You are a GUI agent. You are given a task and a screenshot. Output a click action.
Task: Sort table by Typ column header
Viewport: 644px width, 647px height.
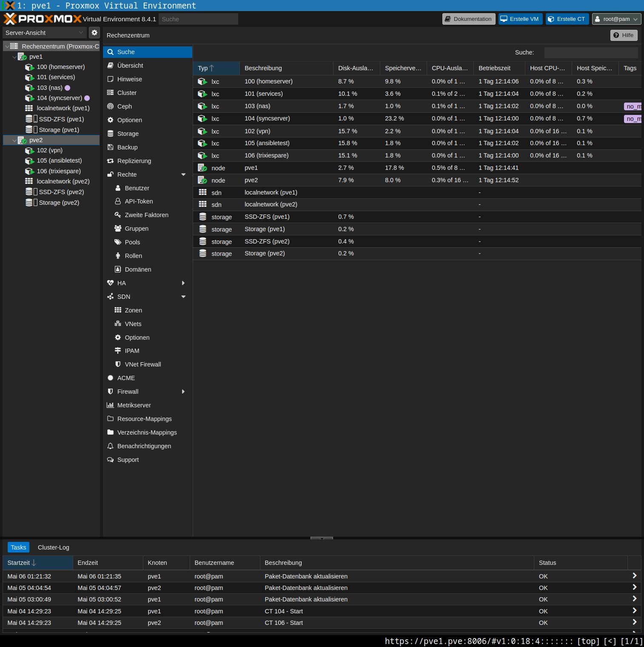(x=217, y=68)
